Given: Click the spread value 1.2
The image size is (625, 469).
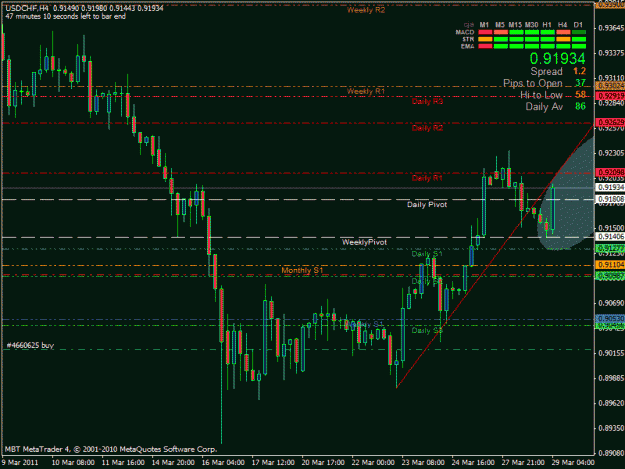Looking at the screenshot, I should pos(579,71).
